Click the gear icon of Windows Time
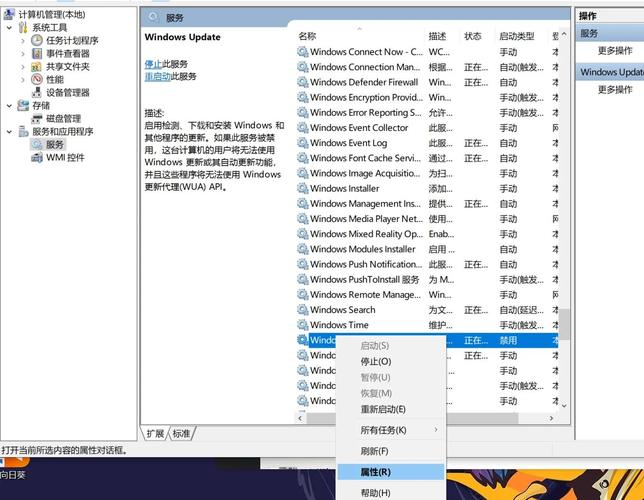The height and width of the screenshot is (500, 644). [303, 325]
